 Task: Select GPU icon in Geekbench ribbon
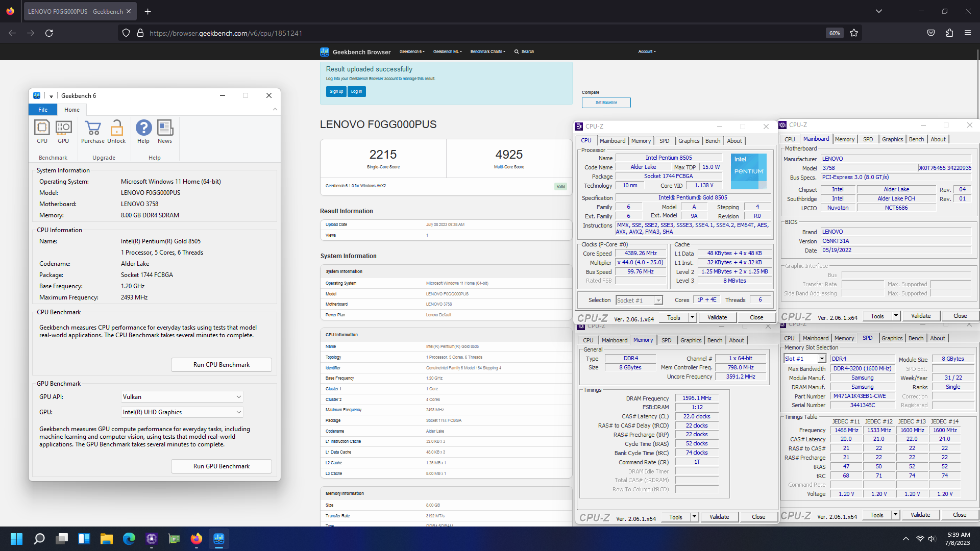(x=63, y=132)
